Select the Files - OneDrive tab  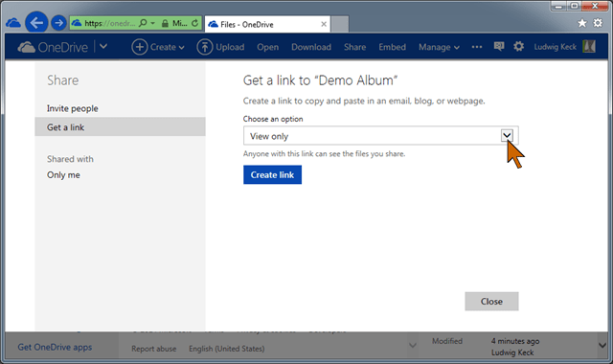(x=267, y=24)
